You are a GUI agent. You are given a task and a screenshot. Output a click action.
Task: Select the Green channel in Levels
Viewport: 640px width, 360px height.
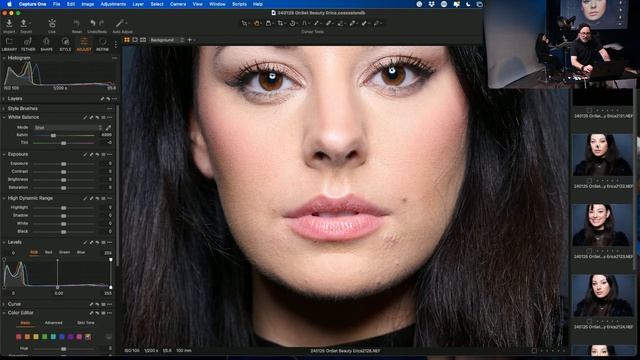tap(64, 252)
